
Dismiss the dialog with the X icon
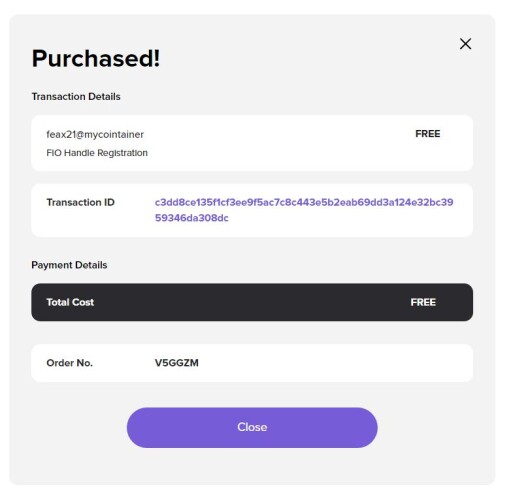pyautogui.click(x=465, y=44)
